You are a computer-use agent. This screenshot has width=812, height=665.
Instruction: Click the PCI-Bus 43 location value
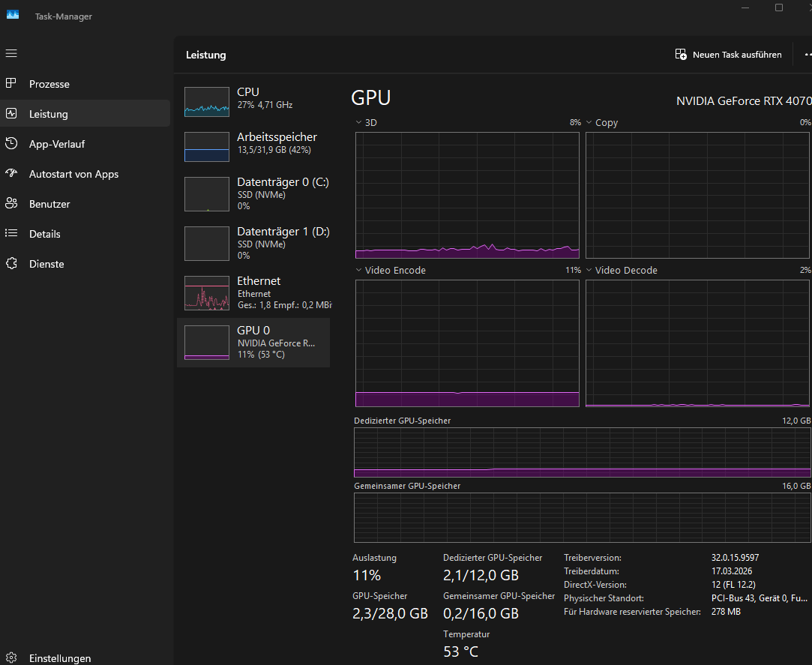(x=760, y=598)
